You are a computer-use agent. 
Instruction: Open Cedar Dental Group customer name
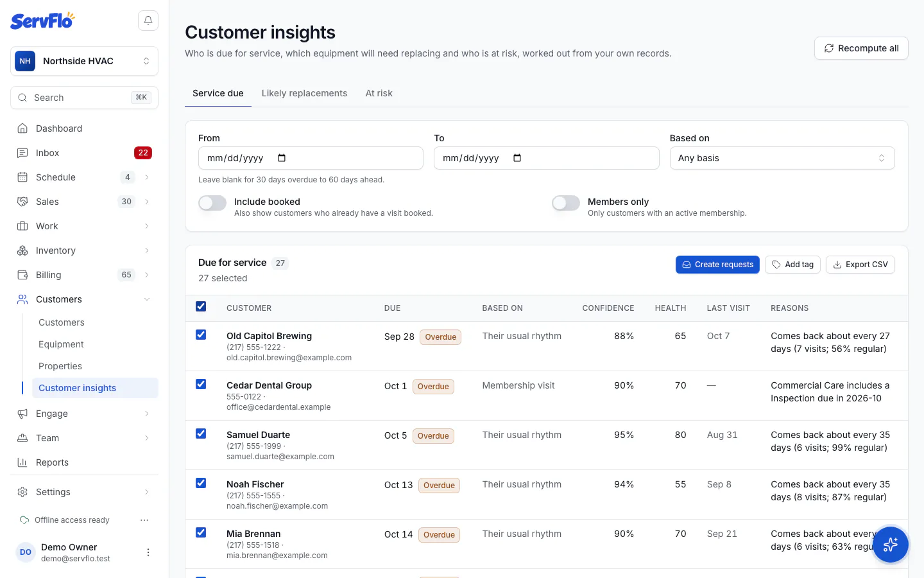[x=269, y=385]
